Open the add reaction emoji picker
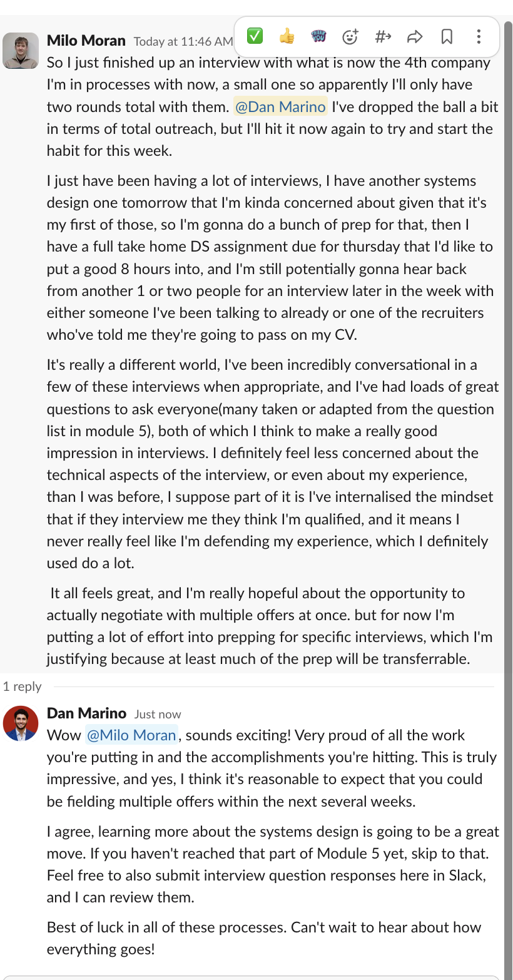This screenshot has width=513, height=980. (350, 37)
